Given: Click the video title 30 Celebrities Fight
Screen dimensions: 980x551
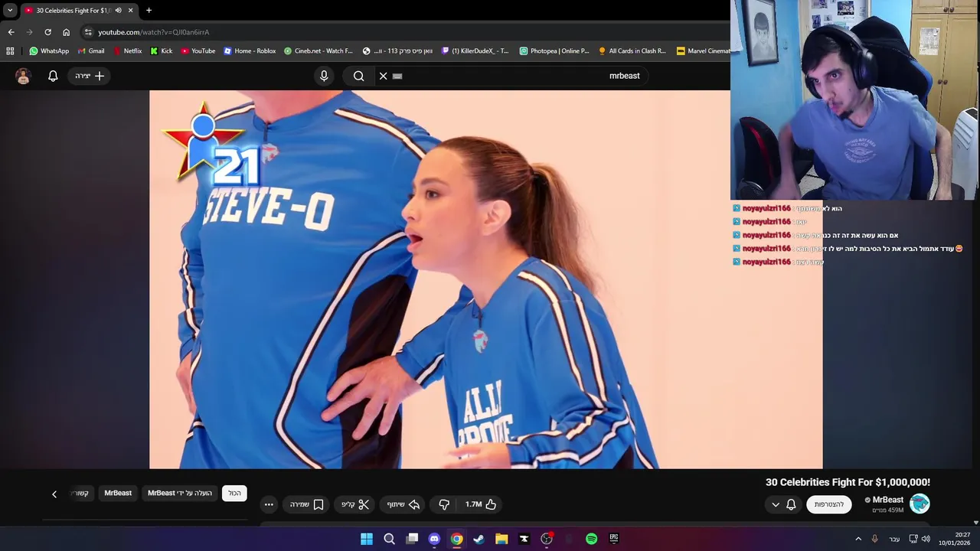Looking at the screenshot, I should (x=848, y=482).
